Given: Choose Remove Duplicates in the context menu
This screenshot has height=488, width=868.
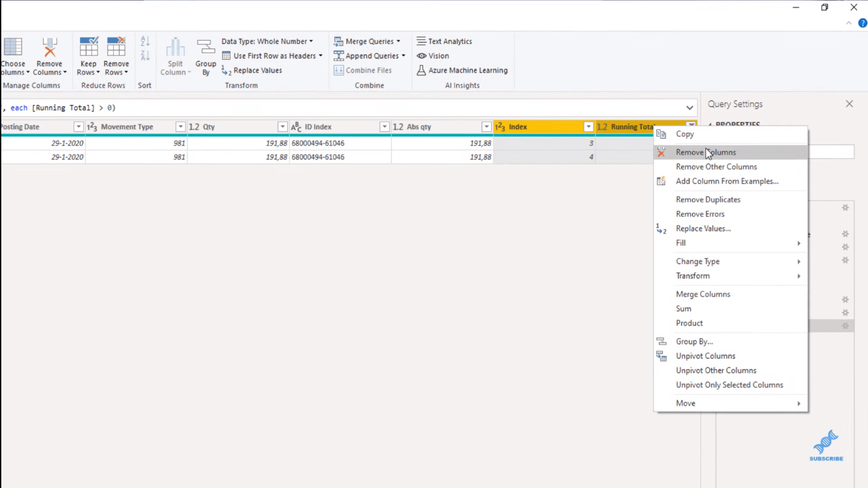Looking at the screenshot, I should point(731,200).
